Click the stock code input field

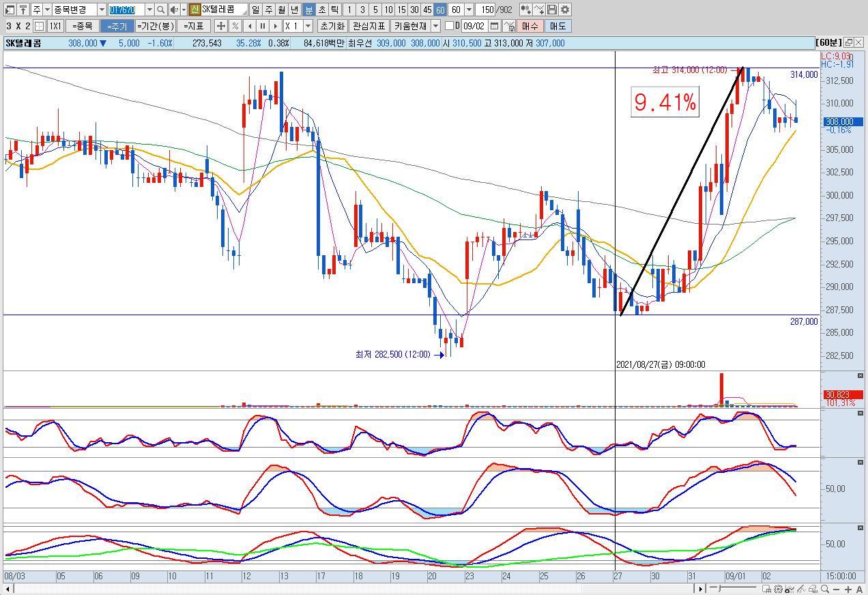pyautogui.click(x=126, y=10)
